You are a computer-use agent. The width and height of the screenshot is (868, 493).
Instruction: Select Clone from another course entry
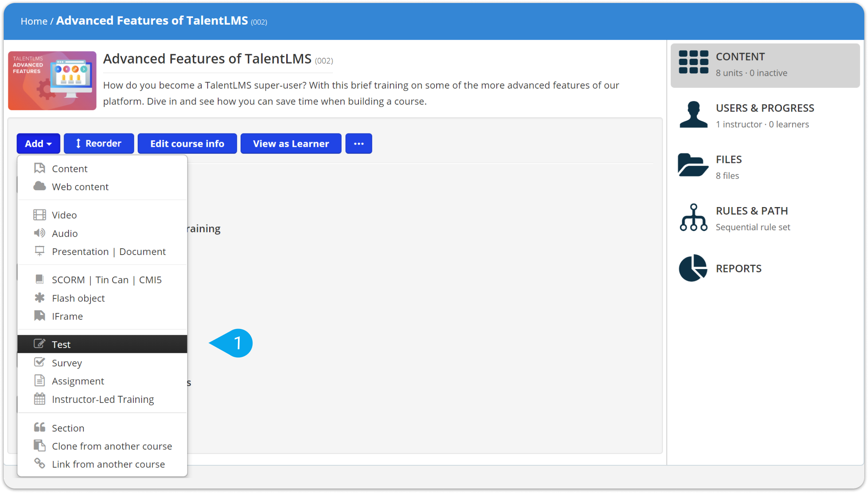(102, 446)
